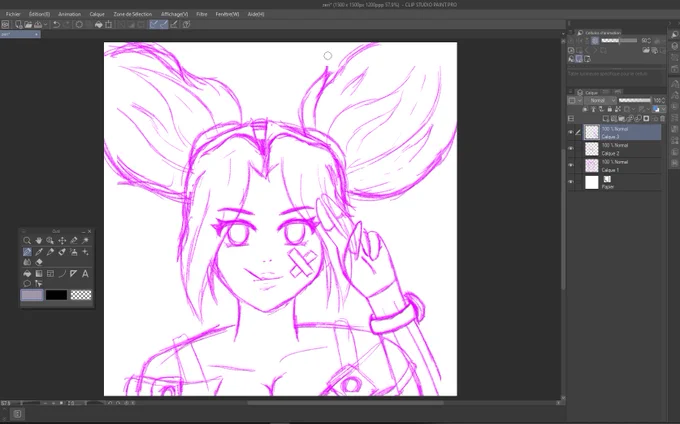Hide the Calque 1 layer

click(570, 165)
